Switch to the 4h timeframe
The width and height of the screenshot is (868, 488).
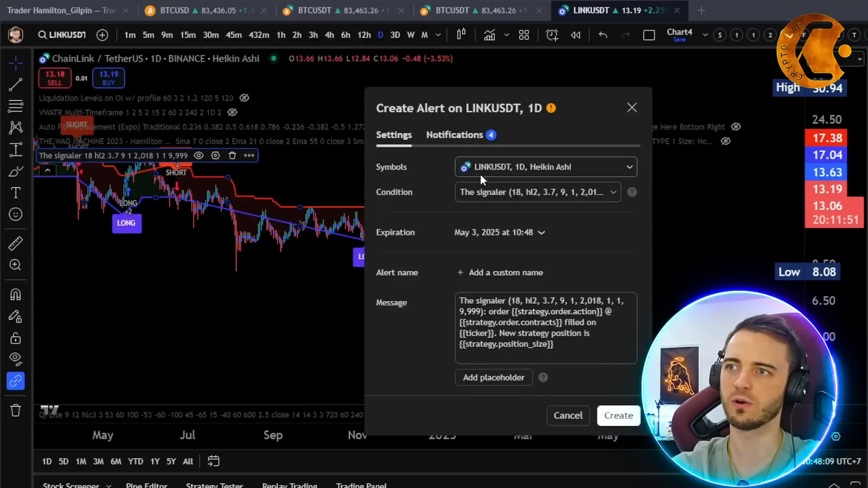[330, 35]
